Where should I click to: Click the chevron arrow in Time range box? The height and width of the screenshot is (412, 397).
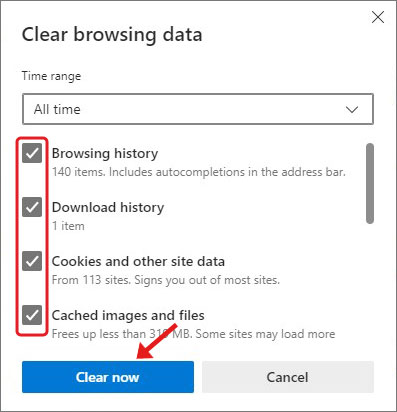[x=352, y=109]
